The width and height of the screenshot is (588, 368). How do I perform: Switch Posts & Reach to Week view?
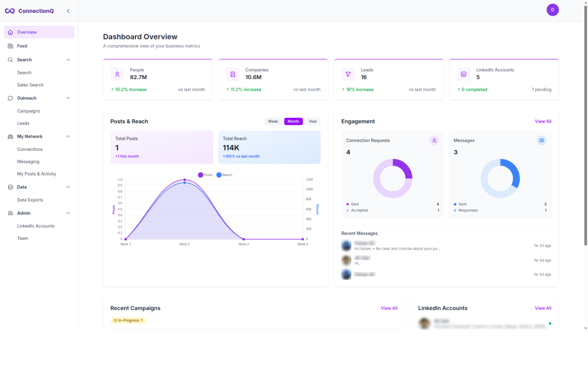(273, 121)
